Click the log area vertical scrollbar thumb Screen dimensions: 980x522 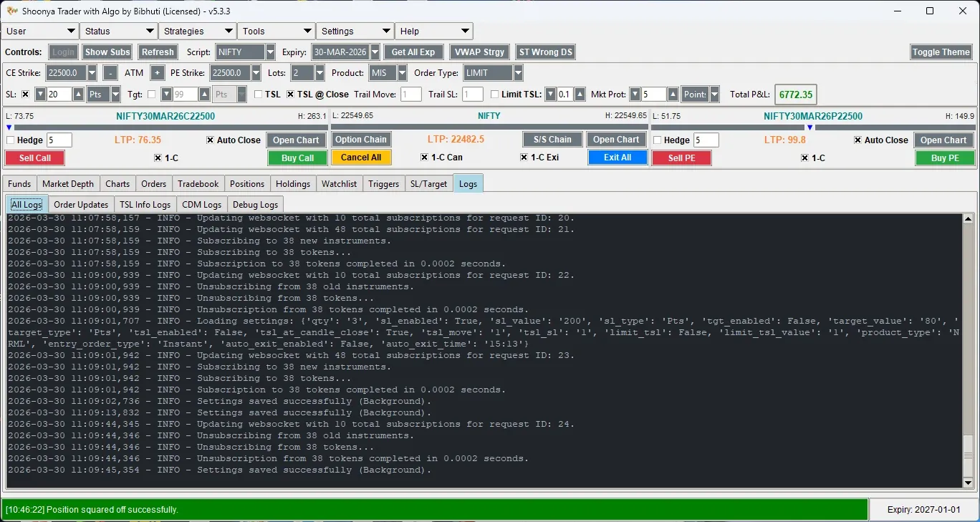[x=968, y=455]
